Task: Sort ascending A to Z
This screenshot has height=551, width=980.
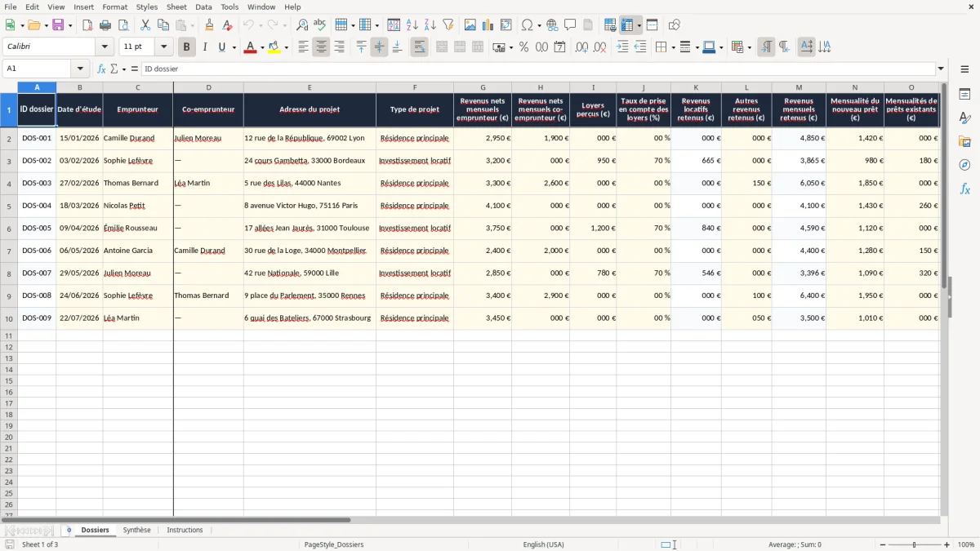Action: pyautogui.click(x=412, y=25)
